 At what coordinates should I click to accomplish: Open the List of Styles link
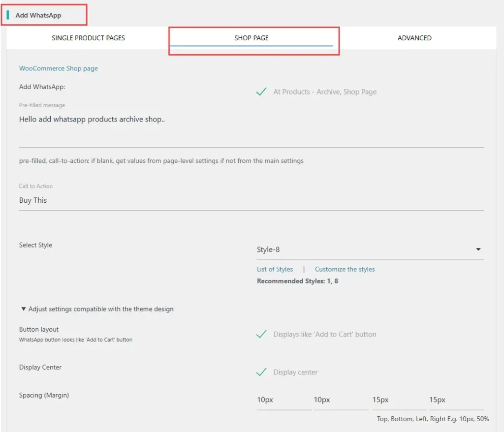(x=275, y=269)
